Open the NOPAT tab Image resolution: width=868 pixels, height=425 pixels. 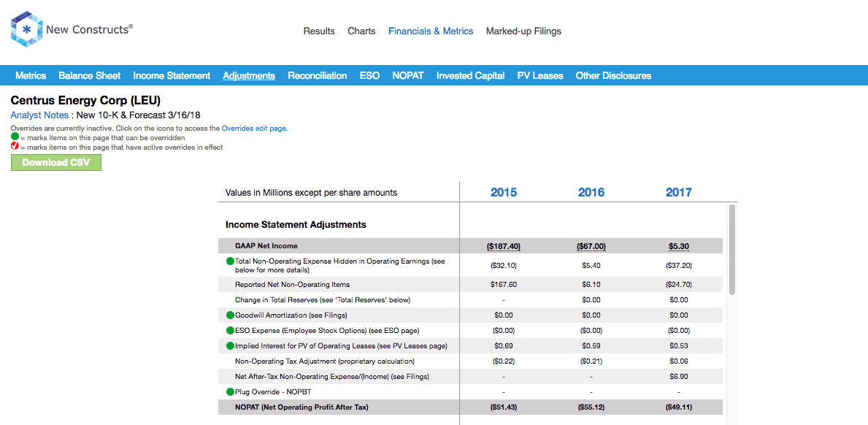[408, 76]
